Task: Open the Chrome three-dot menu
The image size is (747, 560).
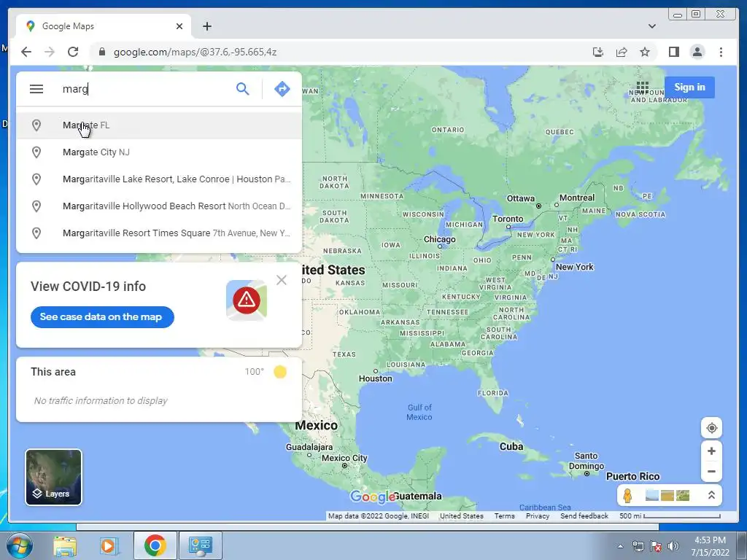Action: click(721, 52)
